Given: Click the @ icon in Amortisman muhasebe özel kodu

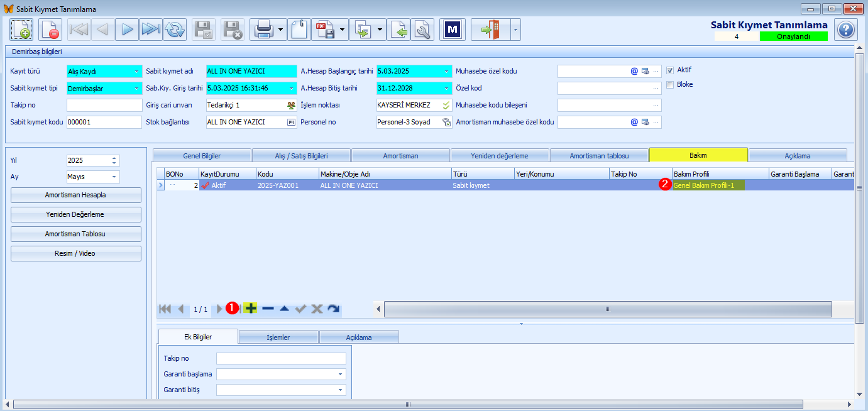Looking at the screenshot, I should [634, 122].
